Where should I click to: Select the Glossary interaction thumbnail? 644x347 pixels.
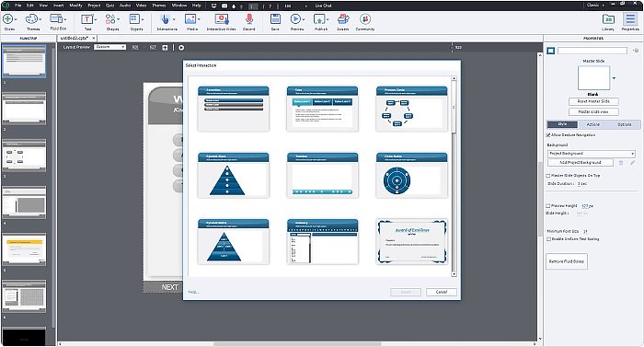322,242
